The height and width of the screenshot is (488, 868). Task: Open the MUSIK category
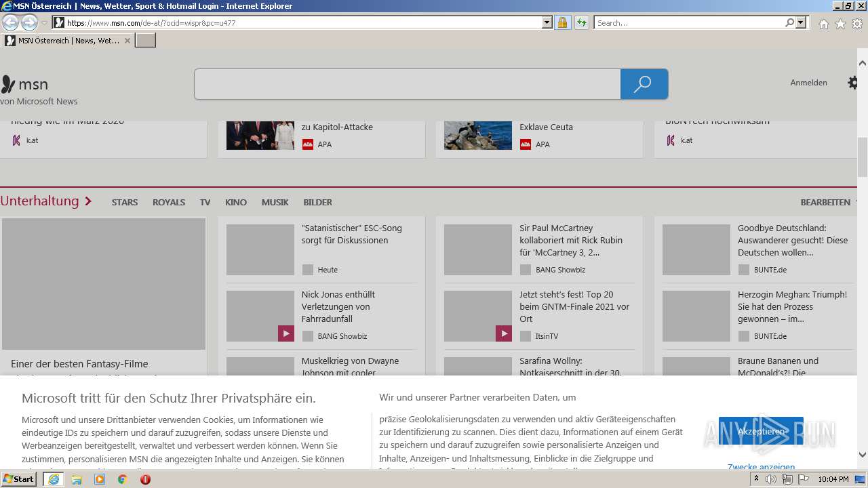275,202
